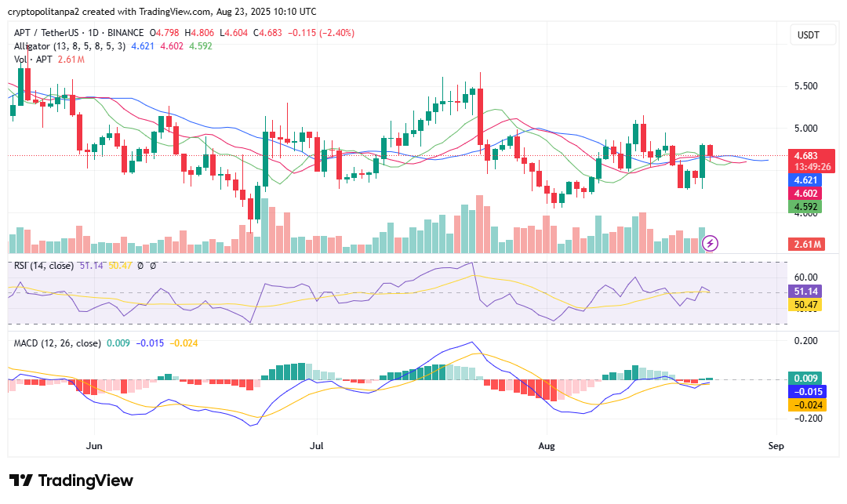The height and width of the screenshot is (504, 847).
Task: Click the green 4.592 price axis tag
Action: [805, 207]
